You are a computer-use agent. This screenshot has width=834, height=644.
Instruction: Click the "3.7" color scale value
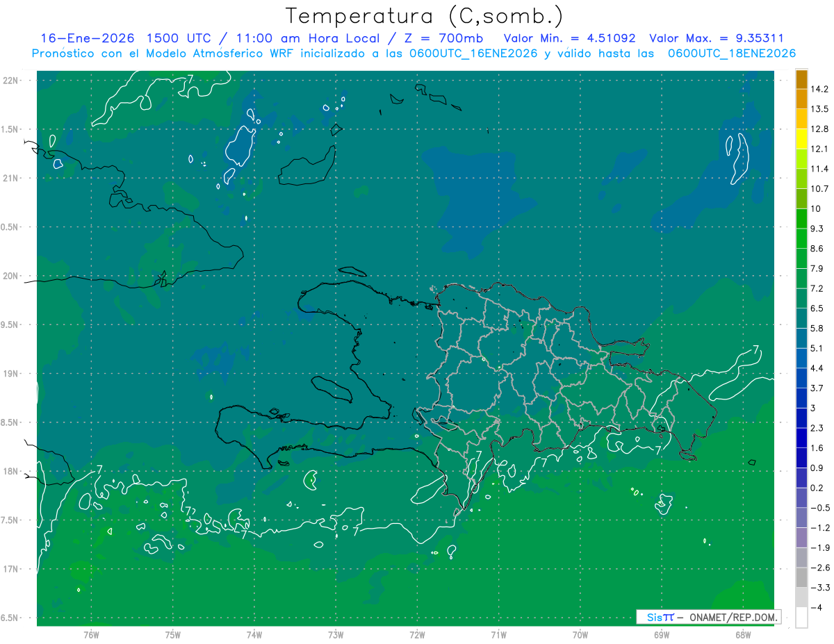(x=817, y=388)
